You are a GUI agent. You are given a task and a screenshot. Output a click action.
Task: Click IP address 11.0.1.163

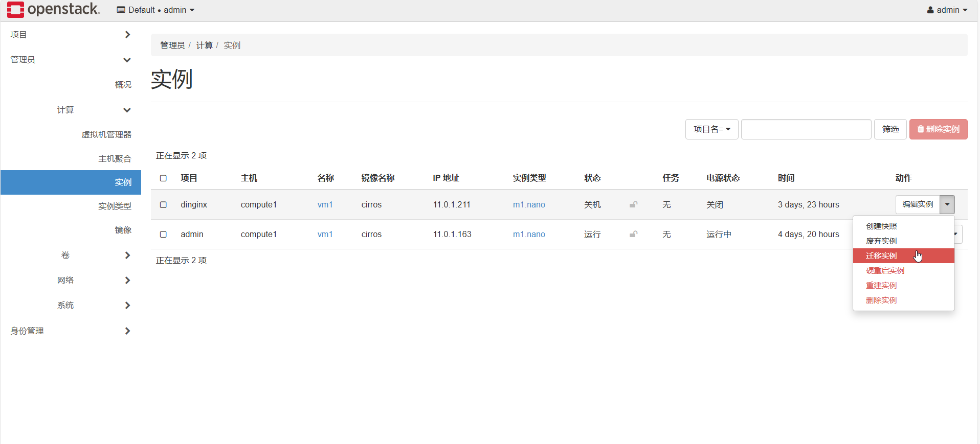(x=452, y=234)
